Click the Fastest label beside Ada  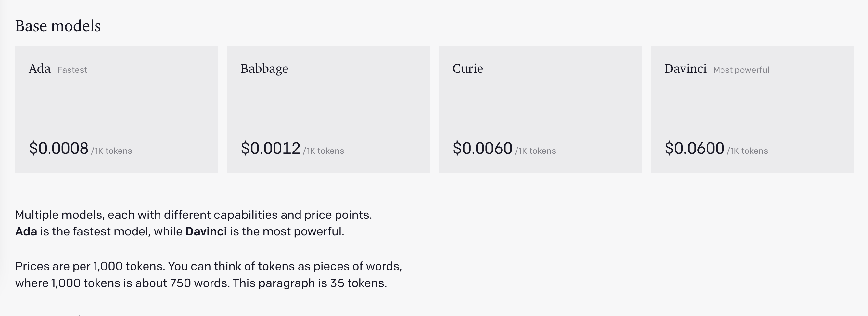click(x=72, y=70)
